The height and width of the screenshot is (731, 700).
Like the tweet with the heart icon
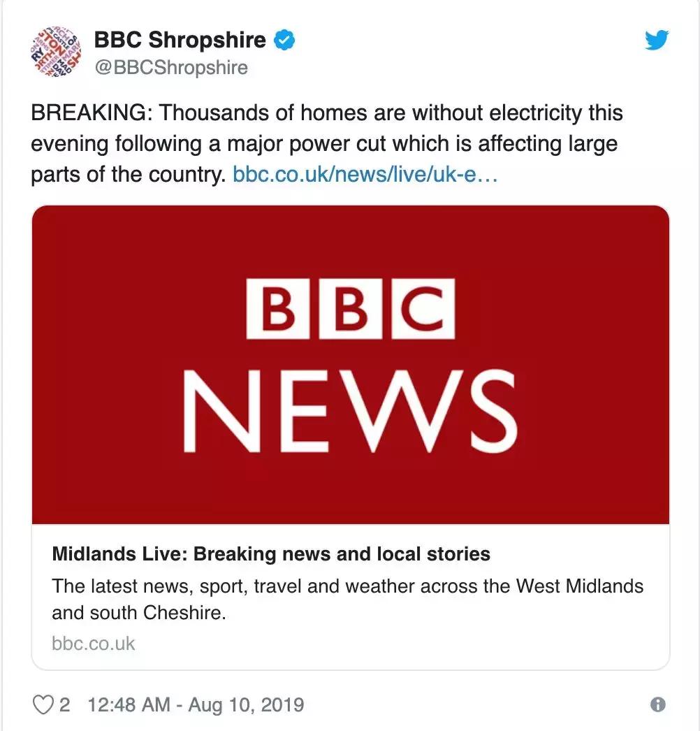click(43, 704)
